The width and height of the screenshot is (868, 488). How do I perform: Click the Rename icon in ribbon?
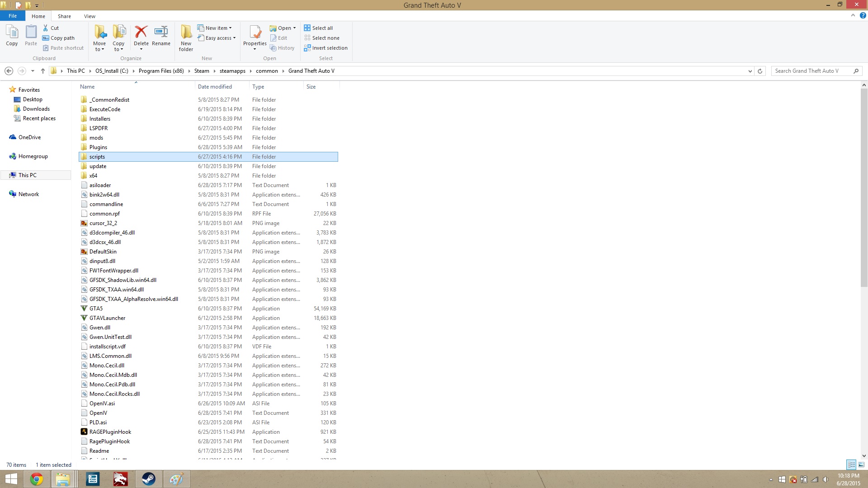tap(161, 33)
